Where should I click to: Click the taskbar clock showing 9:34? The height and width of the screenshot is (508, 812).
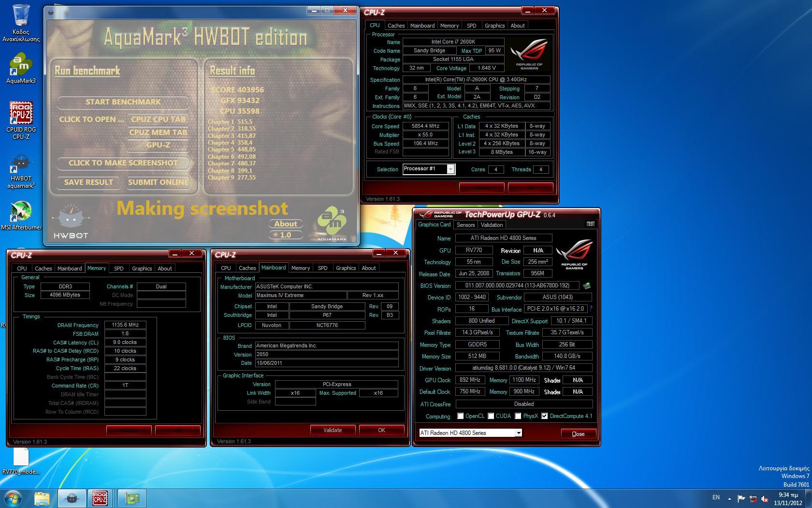pos(788,499)
